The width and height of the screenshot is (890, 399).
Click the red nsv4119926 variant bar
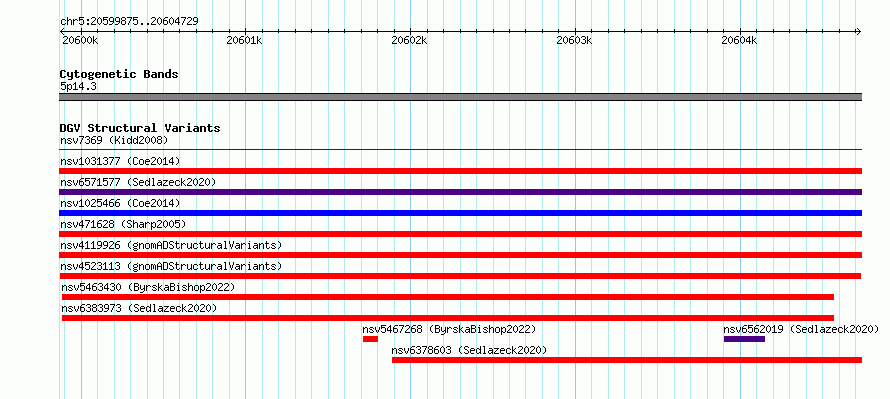pyautogui.click(x=460, y=255)
